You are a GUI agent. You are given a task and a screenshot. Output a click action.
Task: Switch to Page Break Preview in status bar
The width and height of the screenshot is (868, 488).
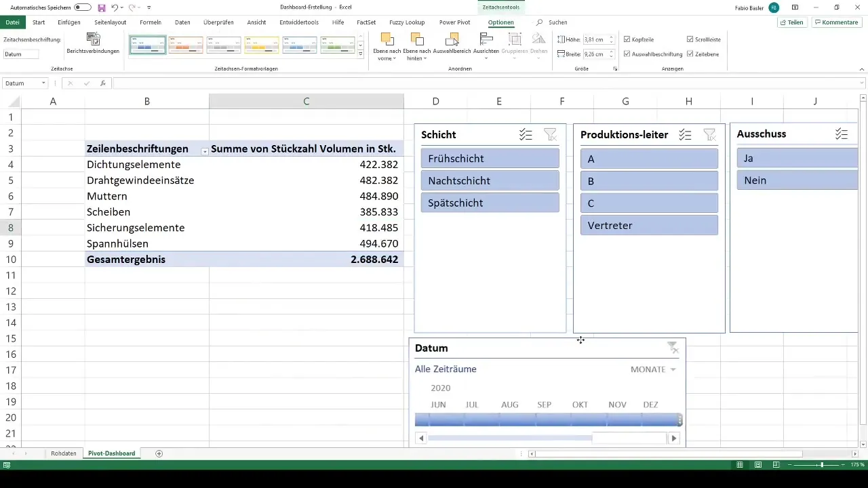775,465
